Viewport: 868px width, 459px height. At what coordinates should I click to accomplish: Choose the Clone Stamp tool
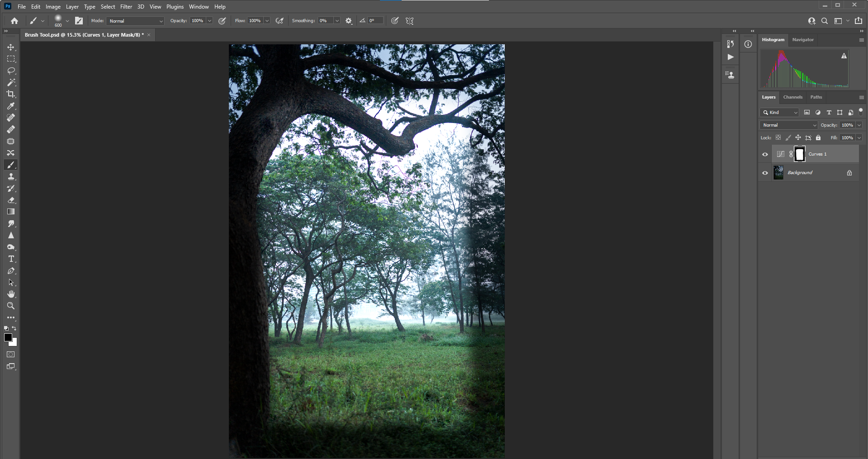[11, 177]
